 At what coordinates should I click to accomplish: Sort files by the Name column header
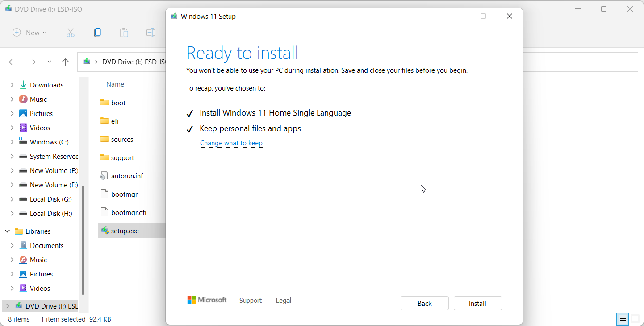(x=115, y=84)
